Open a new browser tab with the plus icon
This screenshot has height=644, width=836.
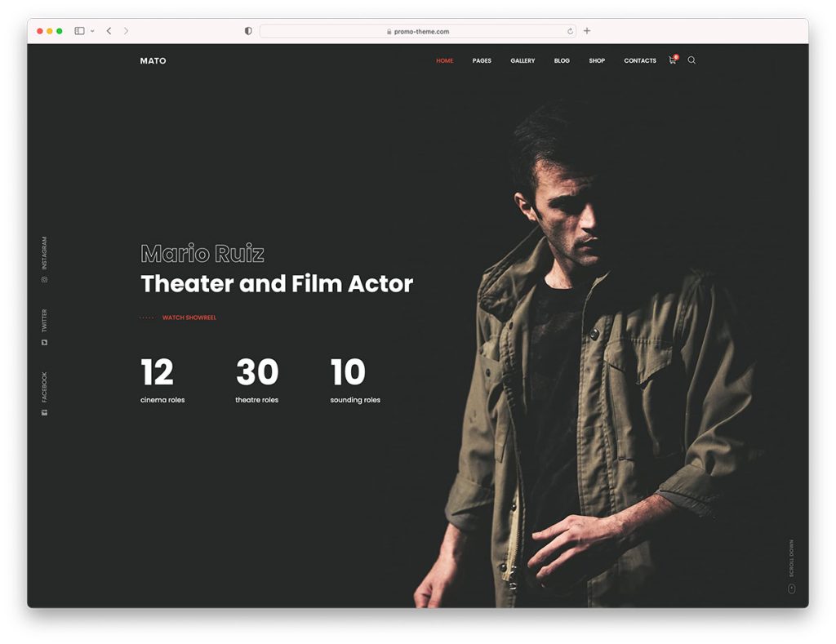(587, 30)
